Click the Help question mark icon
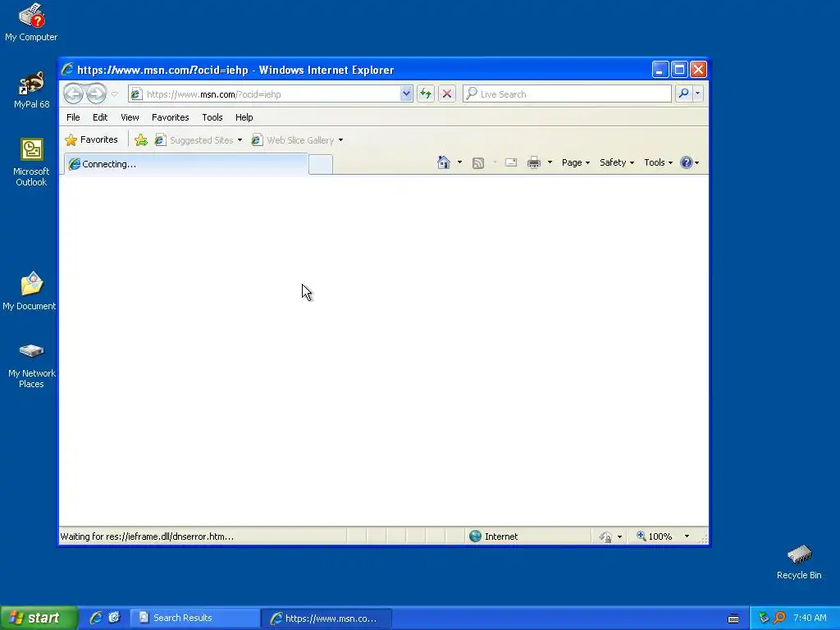The image size is (840, 630). point(687,162)
